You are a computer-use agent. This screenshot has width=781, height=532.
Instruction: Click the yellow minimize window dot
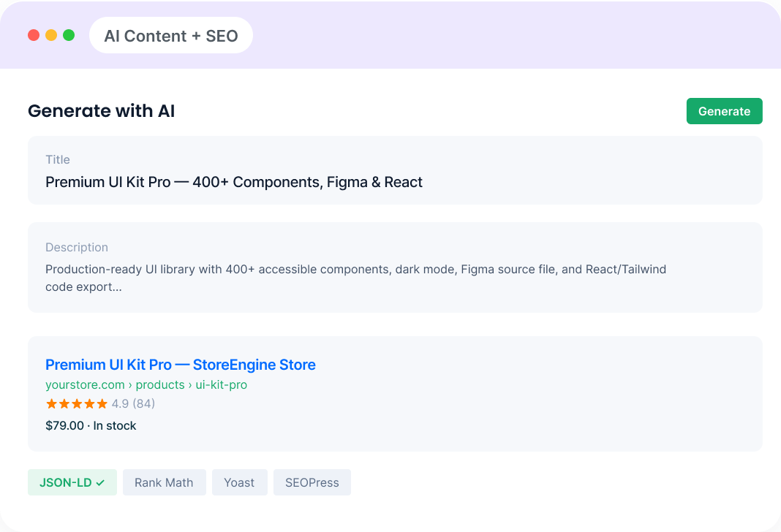pos(51,35)
